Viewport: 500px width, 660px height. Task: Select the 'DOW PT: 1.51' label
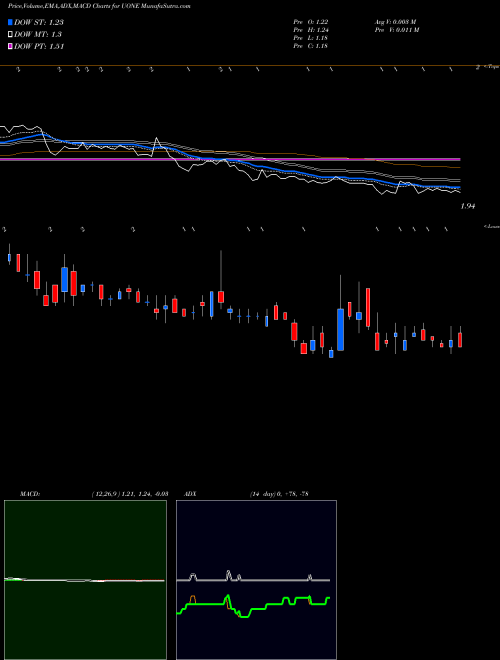click(39, 47)
